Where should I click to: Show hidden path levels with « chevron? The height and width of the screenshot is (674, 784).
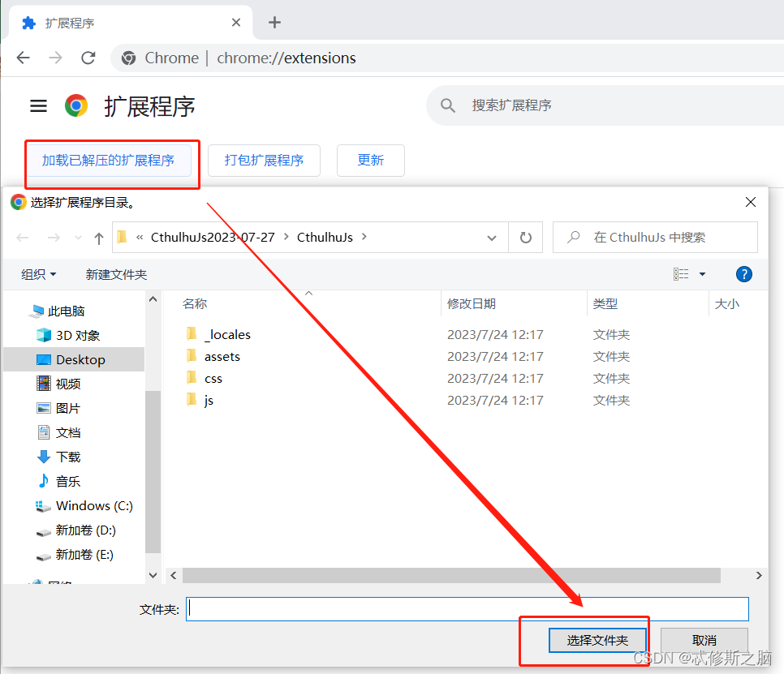pyautogui.click(x=140, y=238)
